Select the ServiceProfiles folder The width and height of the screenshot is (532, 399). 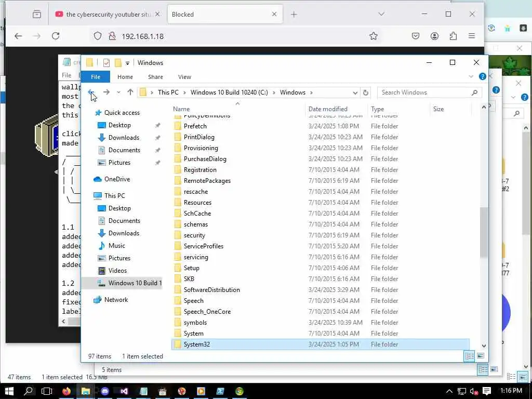click(x=204, y=246)
